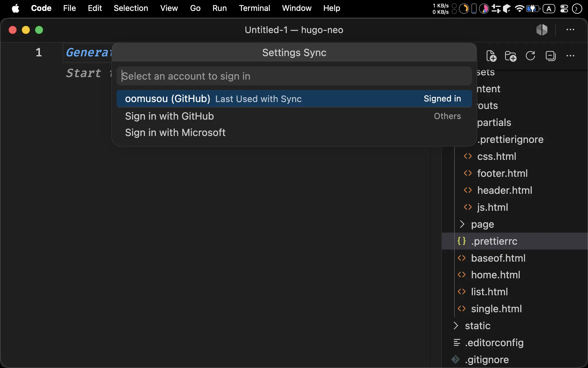Open home.html in explorer
Screen dimensions: 588x368
pyautogui.click(x=496, y=275)
